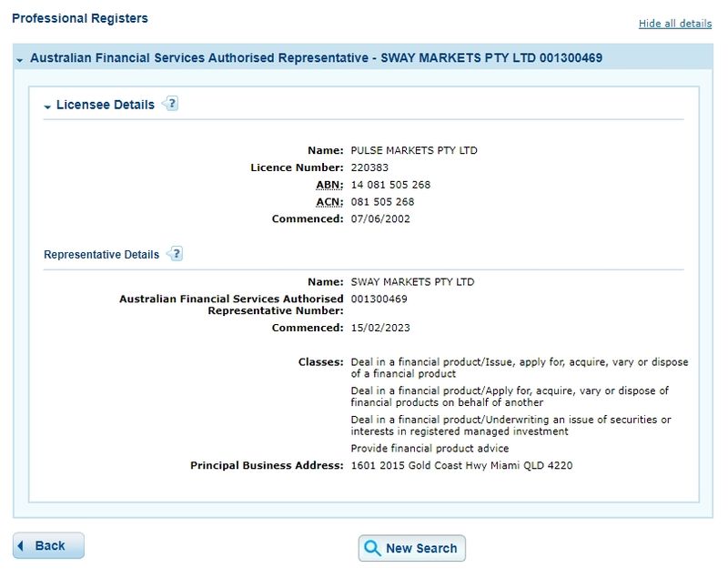Select representative number 001300469 value
The width and height of the screenshot is (728, 578).
click(x=379, y=299)
